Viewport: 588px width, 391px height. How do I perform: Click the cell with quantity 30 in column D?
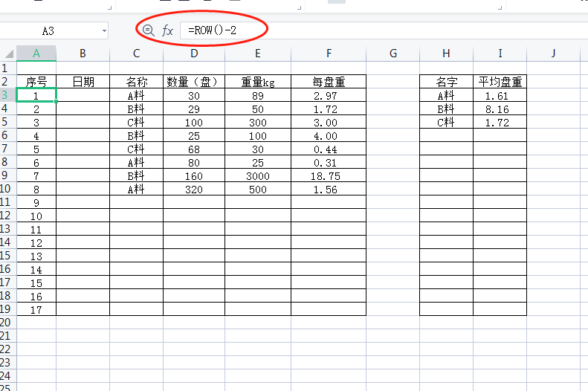pos(194,95)
